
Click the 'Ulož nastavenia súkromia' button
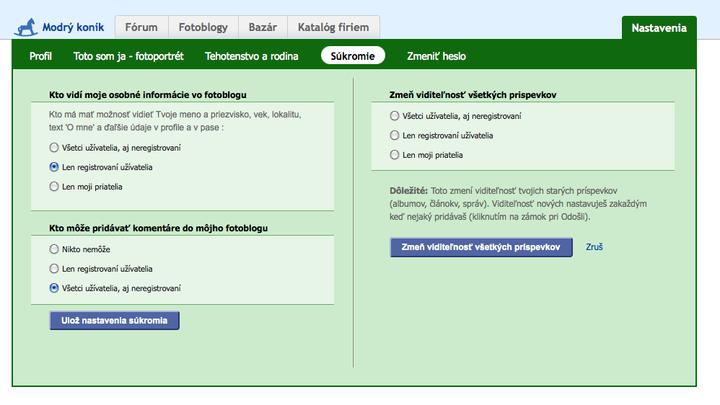pyautogui.click(x=114, y=320)
